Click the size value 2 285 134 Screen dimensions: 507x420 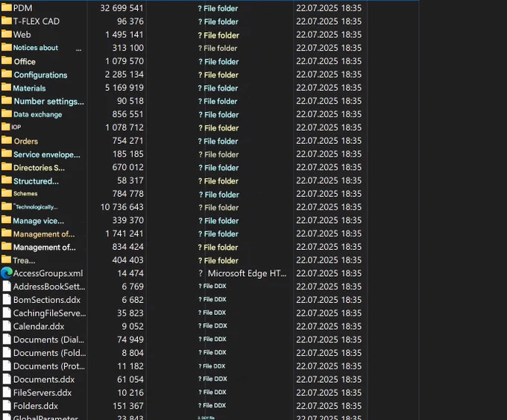coord(125,74)
